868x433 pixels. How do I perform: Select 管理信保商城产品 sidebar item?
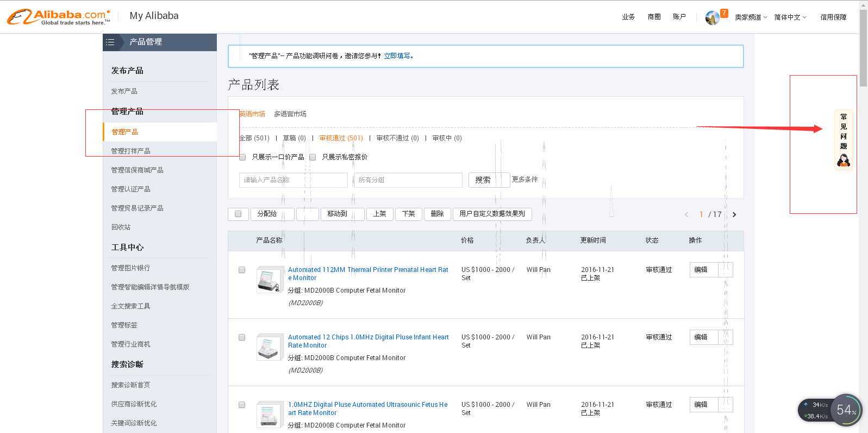point(138,170)
